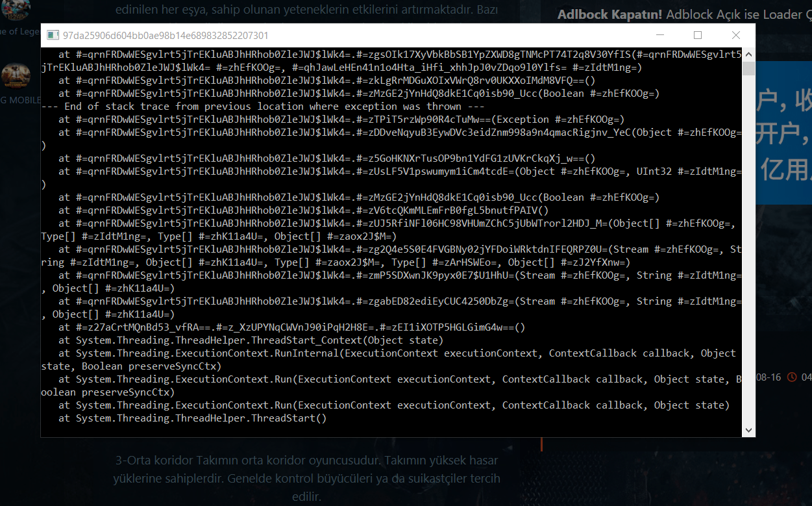Click the console scrollbar down arrow

748,430
